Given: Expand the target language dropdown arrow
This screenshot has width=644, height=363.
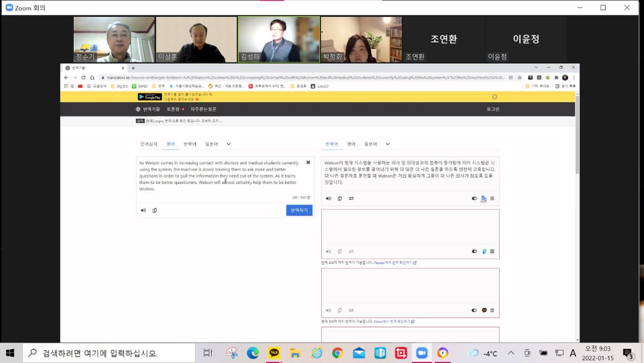Looking at the screenshot, I should 388,144.
